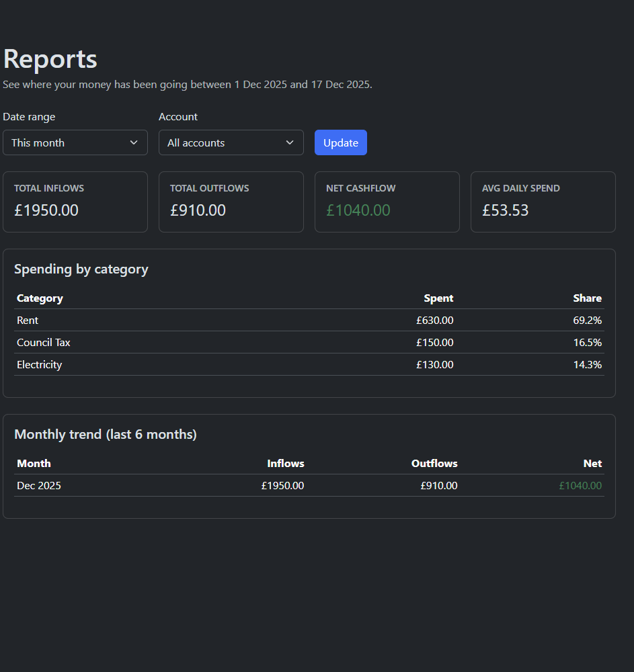Select the Total Inflows summary card
This screenshot has width=634, height=672.
pyautogui.click(x=75, y=202)
